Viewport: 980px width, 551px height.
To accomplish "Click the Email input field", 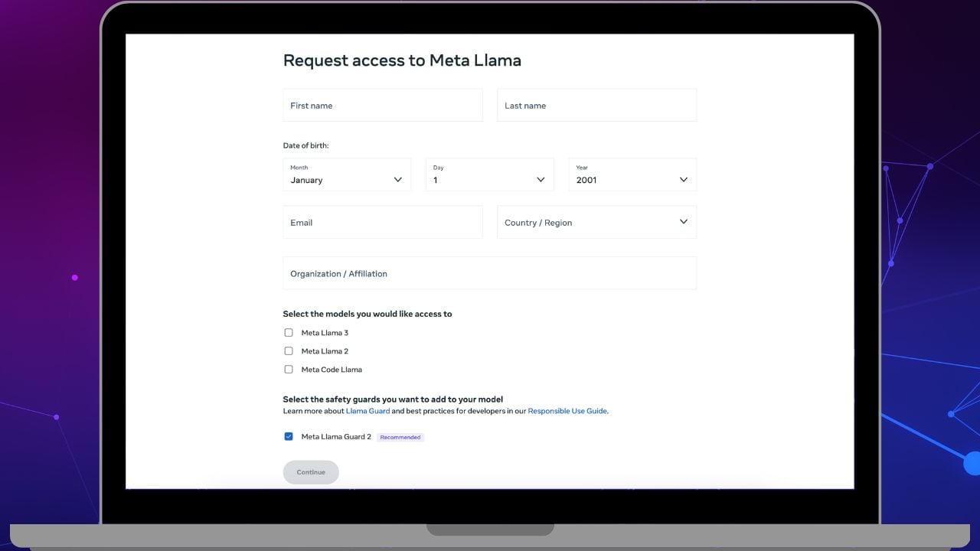I will click(383, 222).
